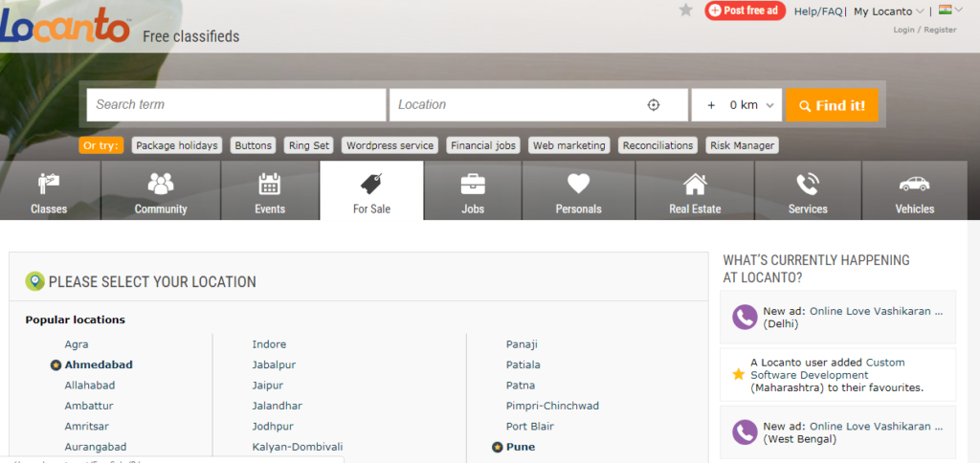
Task: Try the Buttons suggestion tag
Action: pyautogui.click(x=253, y=145)
